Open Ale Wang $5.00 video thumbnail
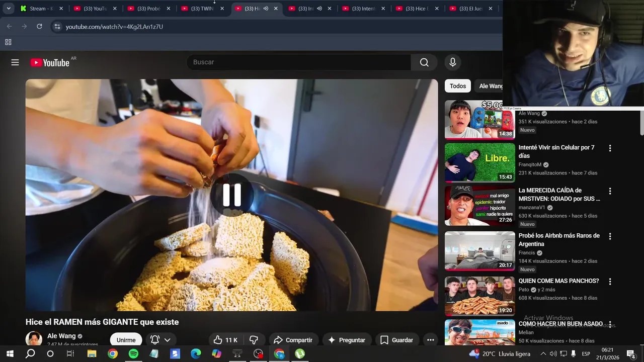This screenshot has height=362, width=644. [480, 120]
